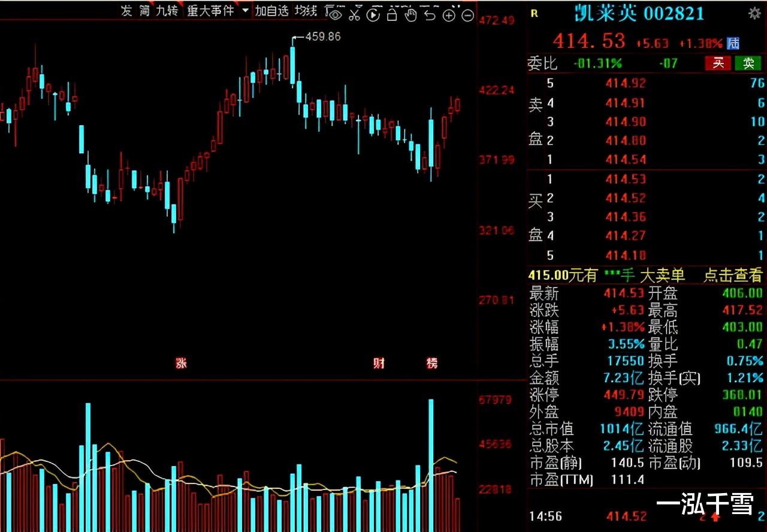Click the undo arrow icon
This screenshot has width=767, height=532.
[x=430, y=14]
